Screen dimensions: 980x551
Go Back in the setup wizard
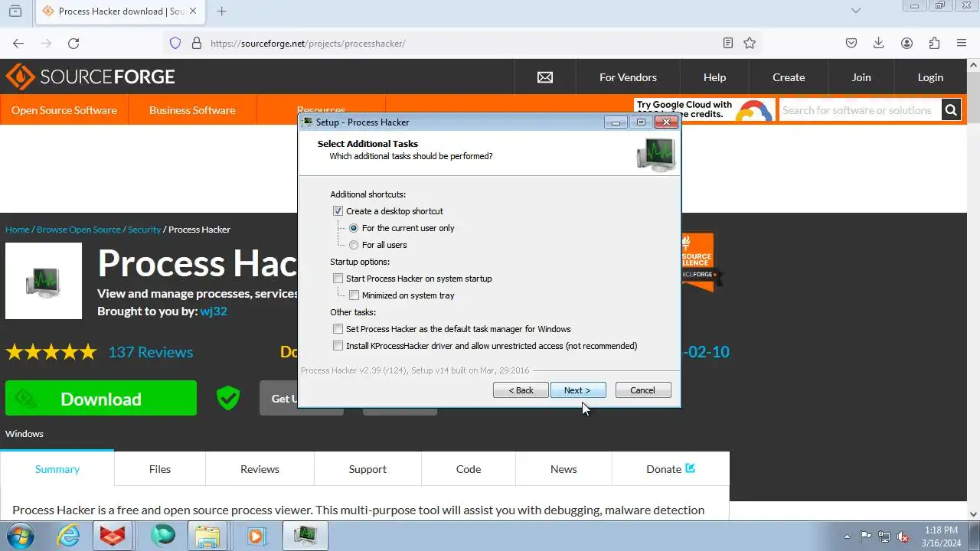pyautogui.click(x=521, y=390)
